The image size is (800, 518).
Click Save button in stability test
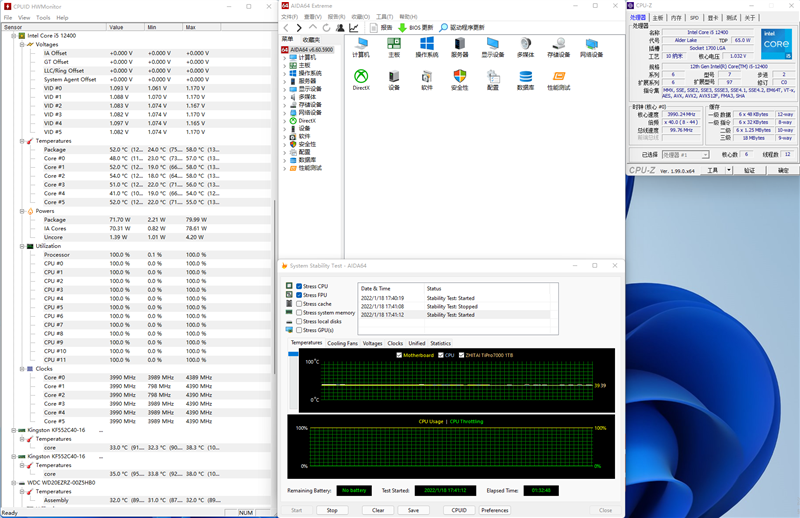click(413, 510)
